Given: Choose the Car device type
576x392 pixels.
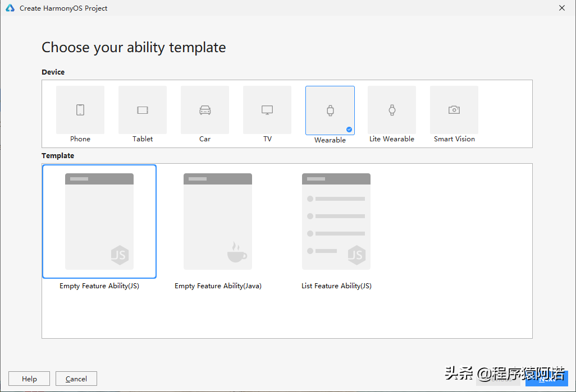Looking at the screenshot, I should [204, 110].
